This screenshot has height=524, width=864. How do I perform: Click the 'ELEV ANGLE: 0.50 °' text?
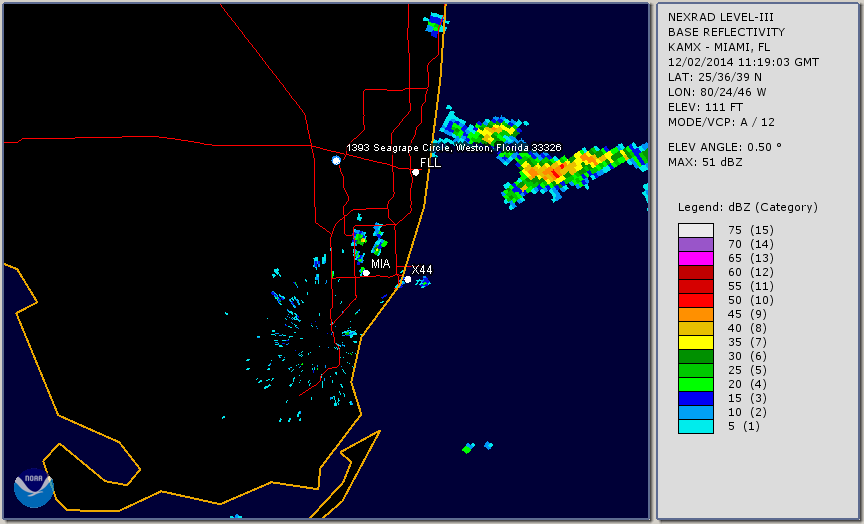(725, 147)
